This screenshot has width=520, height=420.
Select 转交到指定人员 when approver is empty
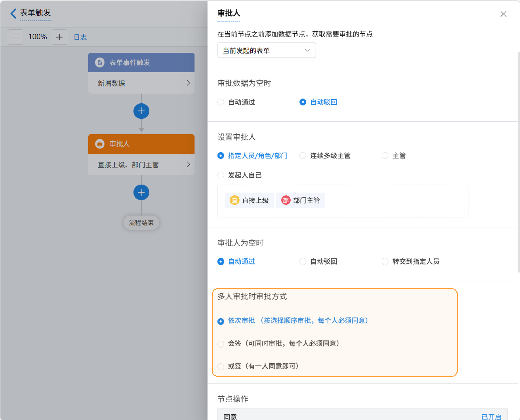(385, 262)
